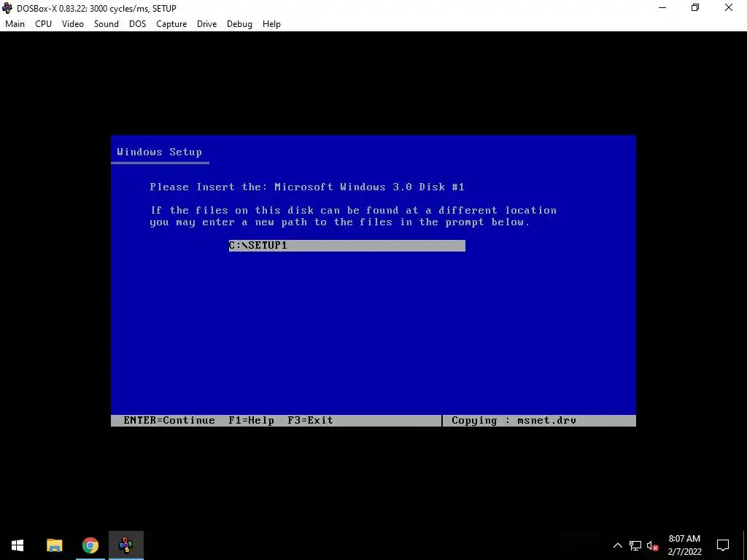Click the ENTER=Continue status text
Screen dimensions: 747x560
(169, 421)
